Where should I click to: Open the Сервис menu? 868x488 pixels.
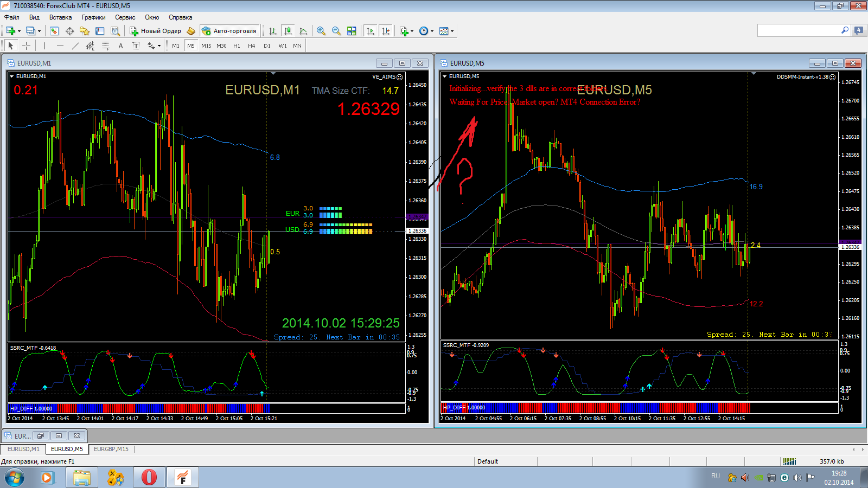tap(125, 17)
